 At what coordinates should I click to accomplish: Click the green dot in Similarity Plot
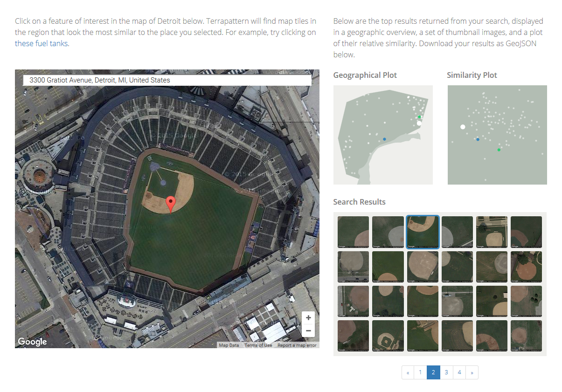pyautogui.click(x=499, y=150)
